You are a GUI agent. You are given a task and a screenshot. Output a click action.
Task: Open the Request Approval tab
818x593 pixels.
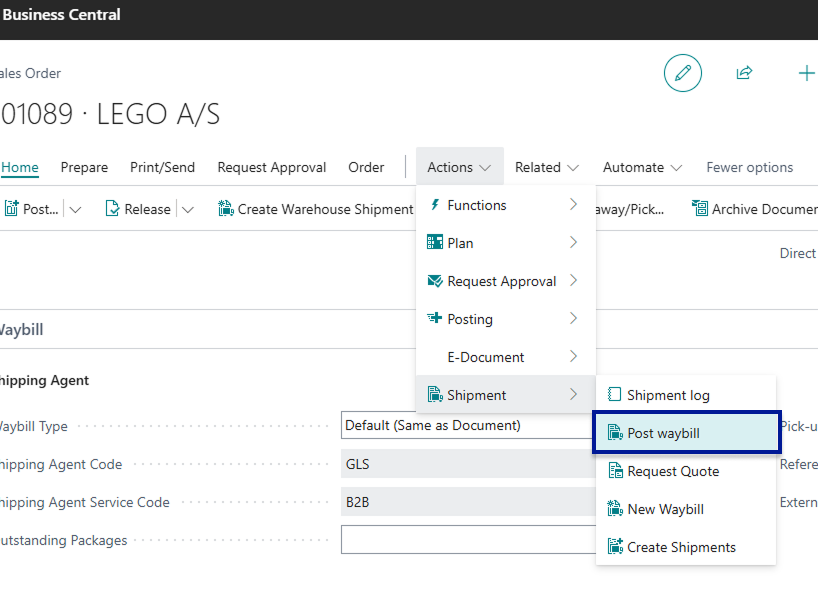(272, 167)
